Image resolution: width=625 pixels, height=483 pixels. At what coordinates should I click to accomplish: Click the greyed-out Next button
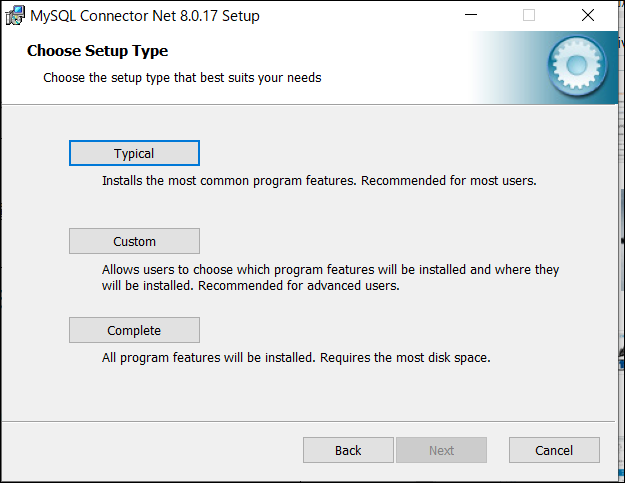[441, 450]
